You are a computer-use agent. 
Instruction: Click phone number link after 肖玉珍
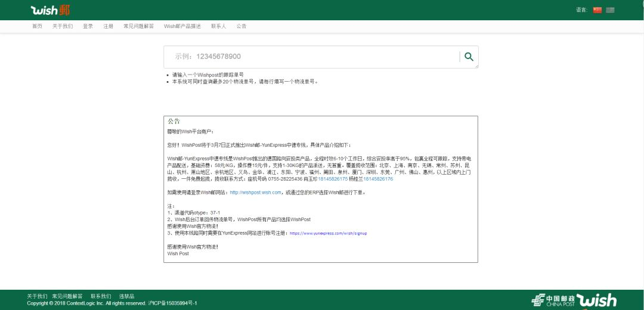click(x=333, y=179)
